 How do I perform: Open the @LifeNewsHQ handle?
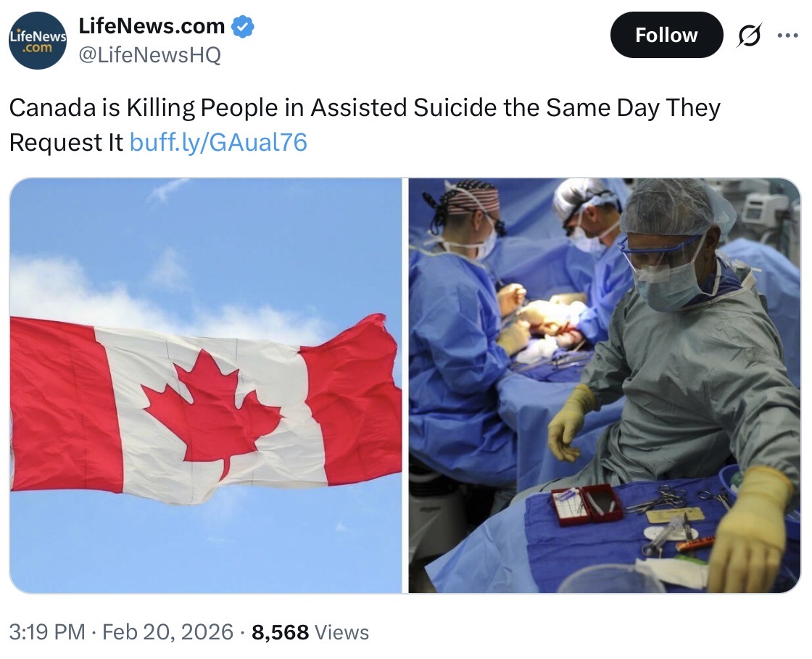tap(149, 54)
